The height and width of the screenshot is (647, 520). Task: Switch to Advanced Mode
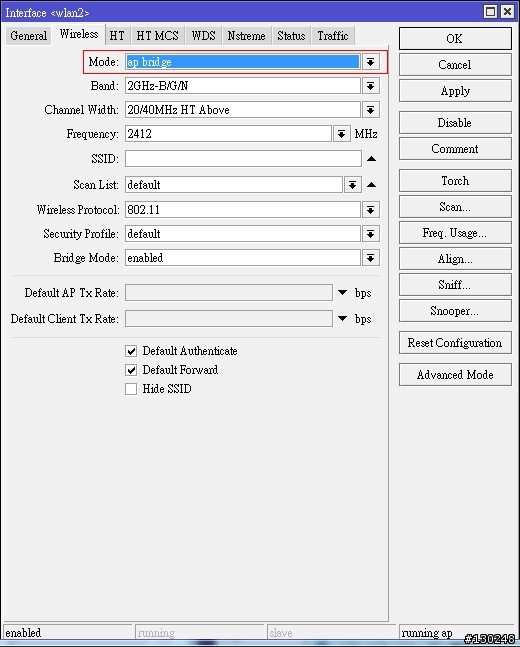(455, 375)
